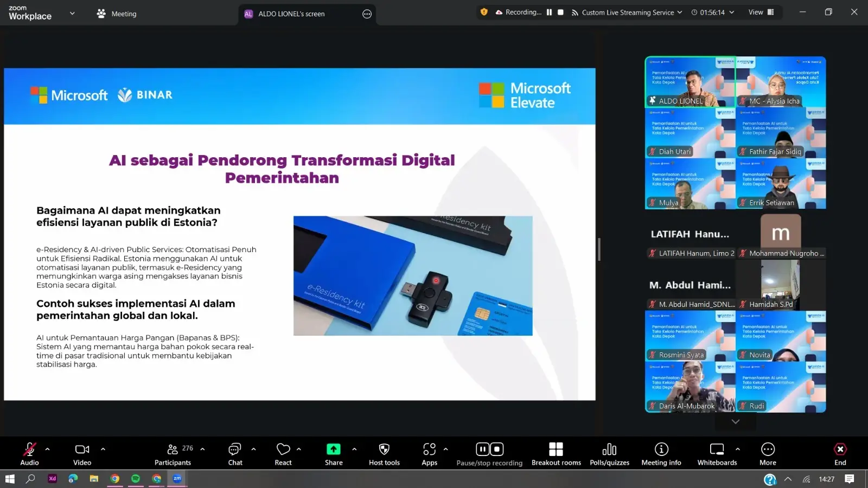Image resolution: width=868 pixels, height=488 pixels.
Task: Open the React emoji menu
Action: click(x=283, y=453)
